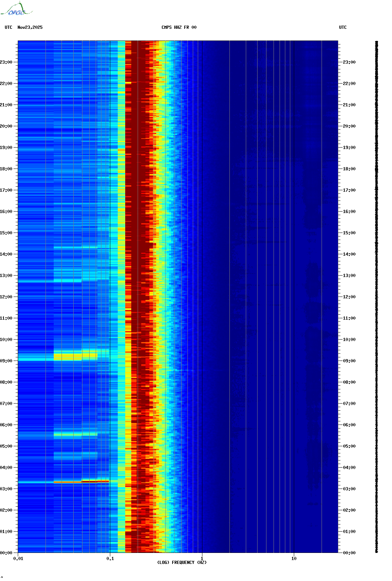The width and height of the screenshot is (392, 581).
Task: Click the 23:00 marker on left time axis
Action: click(x=6, y=62)
